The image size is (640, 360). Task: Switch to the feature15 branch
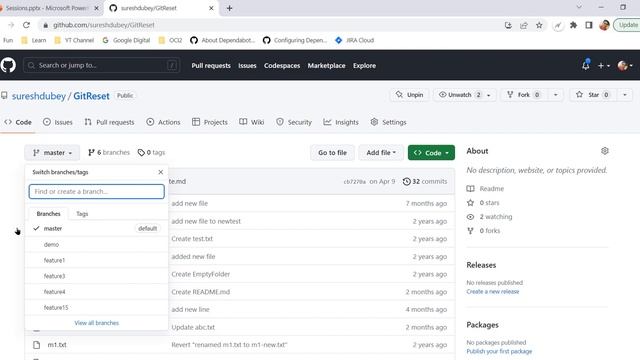97,308
